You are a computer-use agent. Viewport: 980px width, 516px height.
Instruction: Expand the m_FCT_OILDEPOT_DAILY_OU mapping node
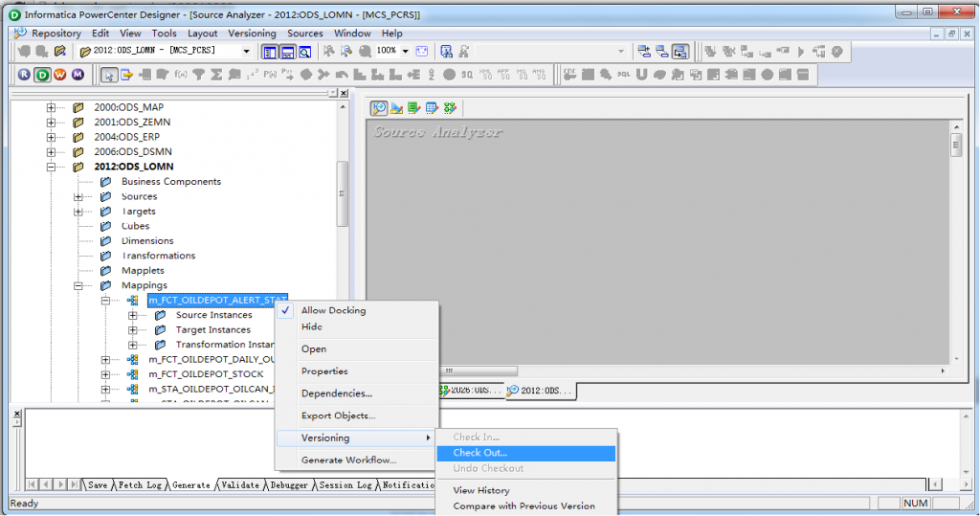coord(105,360)
